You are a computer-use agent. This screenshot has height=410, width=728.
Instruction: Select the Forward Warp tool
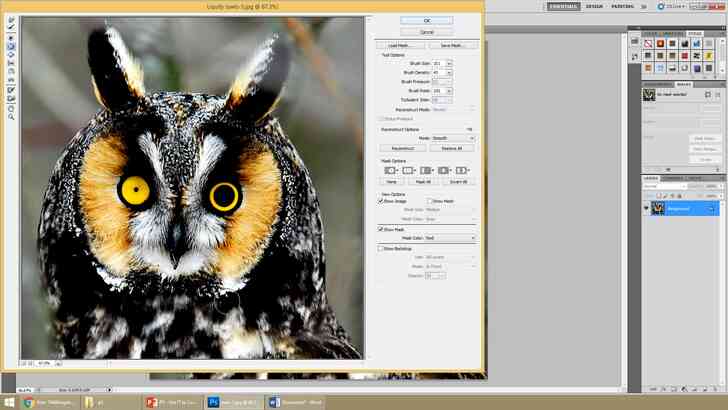click(x=11, y=20)
